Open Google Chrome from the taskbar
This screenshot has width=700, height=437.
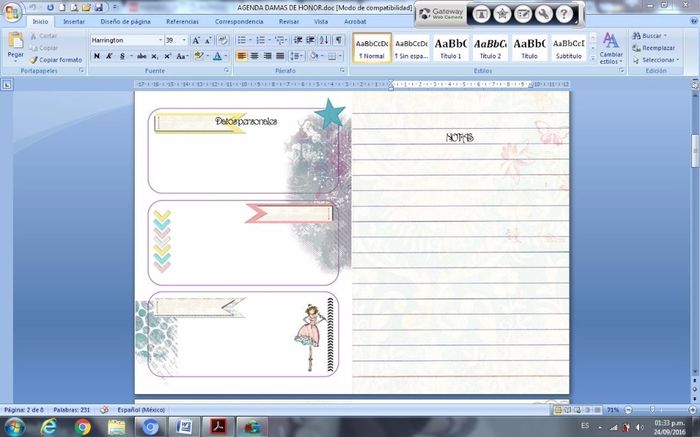pos(83,428)
